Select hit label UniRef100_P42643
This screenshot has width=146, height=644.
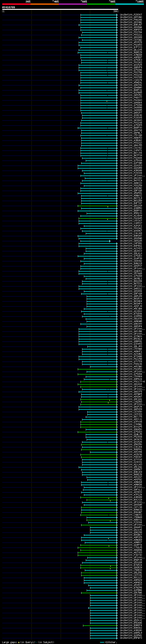(131, 100)
